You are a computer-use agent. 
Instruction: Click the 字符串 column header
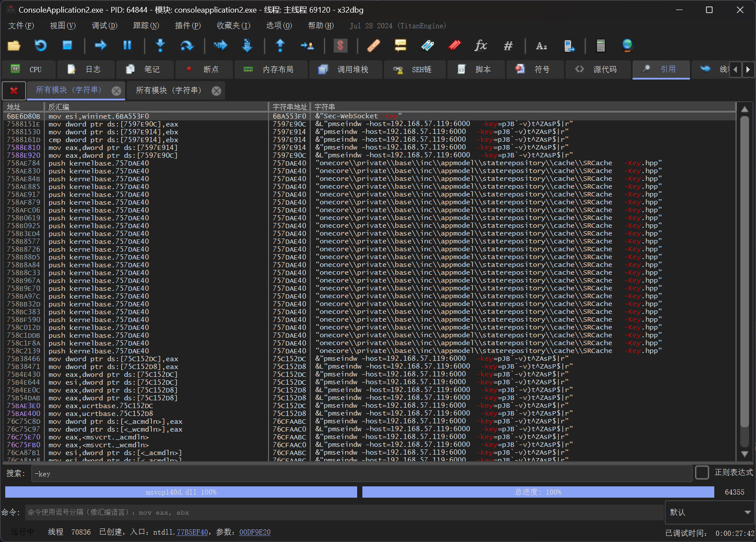click(x=523, y=107)
